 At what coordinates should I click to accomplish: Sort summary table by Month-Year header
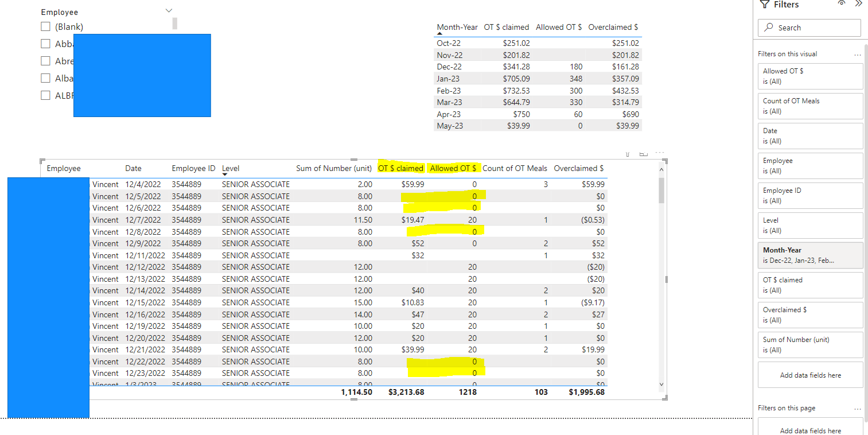point(457,27)
